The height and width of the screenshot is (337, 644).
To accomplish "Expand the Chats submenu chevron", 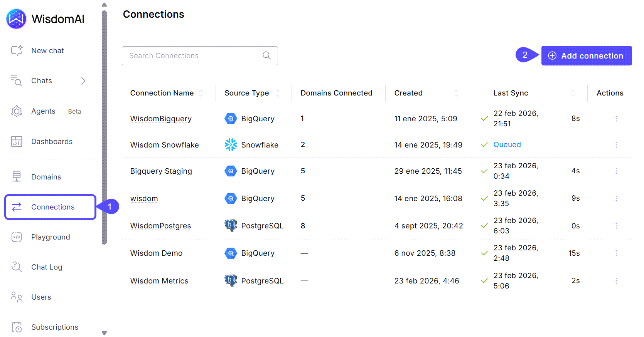I will pos(83,80).
